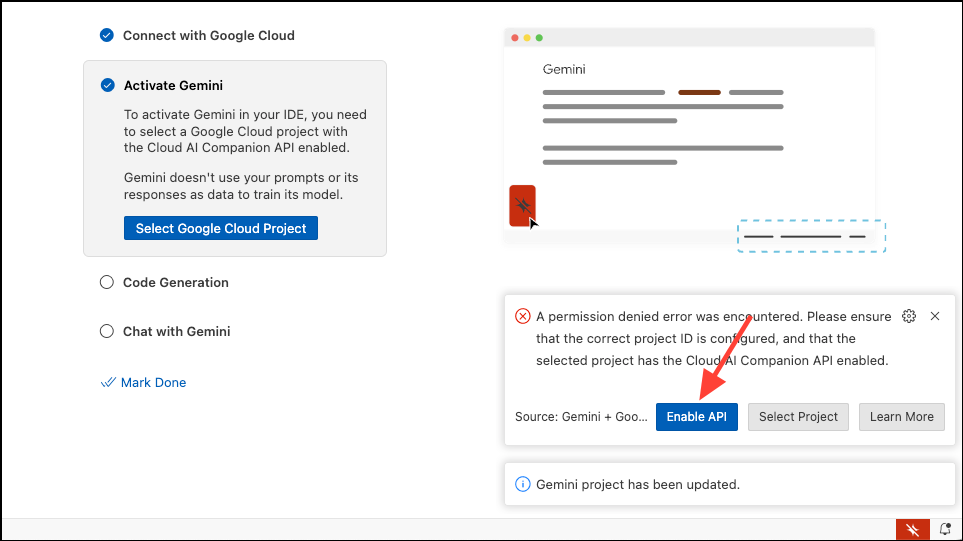Click the Enable API button
The height and width of the screenshot is (541, 963).
696,417
